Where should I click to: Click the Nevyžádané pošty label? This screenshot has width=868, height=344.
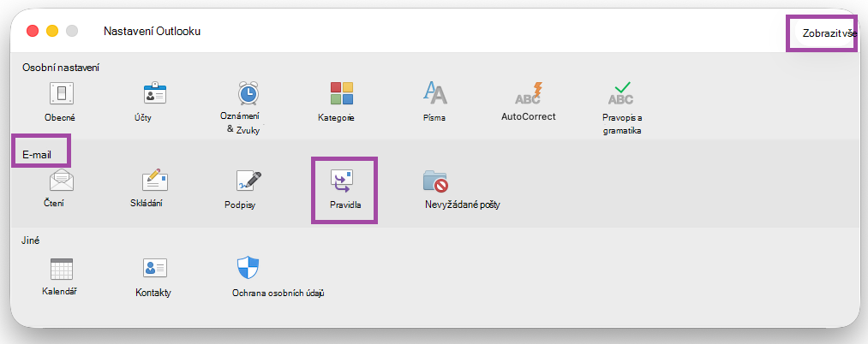tap(462, 205)
